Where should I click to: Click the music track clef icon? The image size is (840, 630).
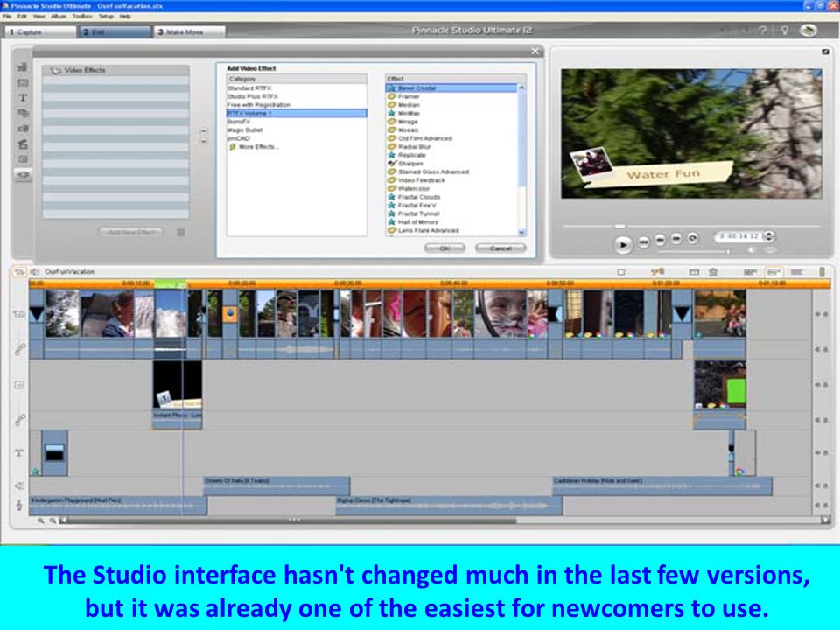coord(19,505)
